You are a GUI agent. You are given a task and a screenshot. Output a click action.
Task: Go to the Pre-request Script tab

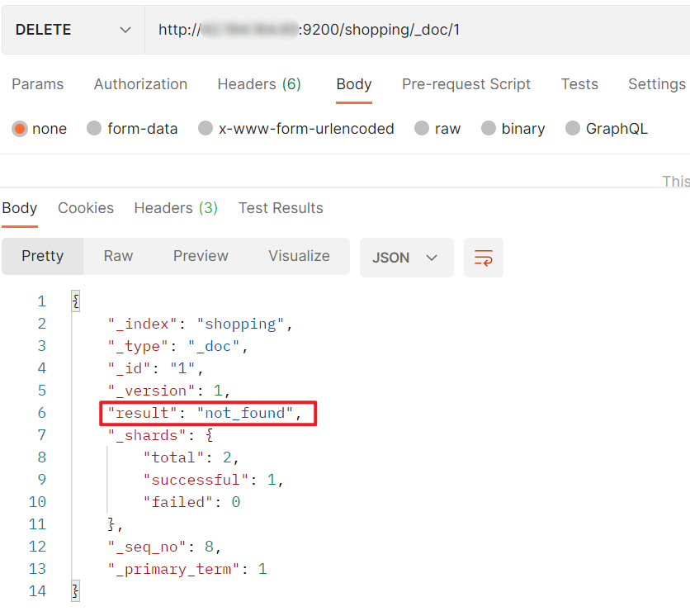click(x=466, y=84)
